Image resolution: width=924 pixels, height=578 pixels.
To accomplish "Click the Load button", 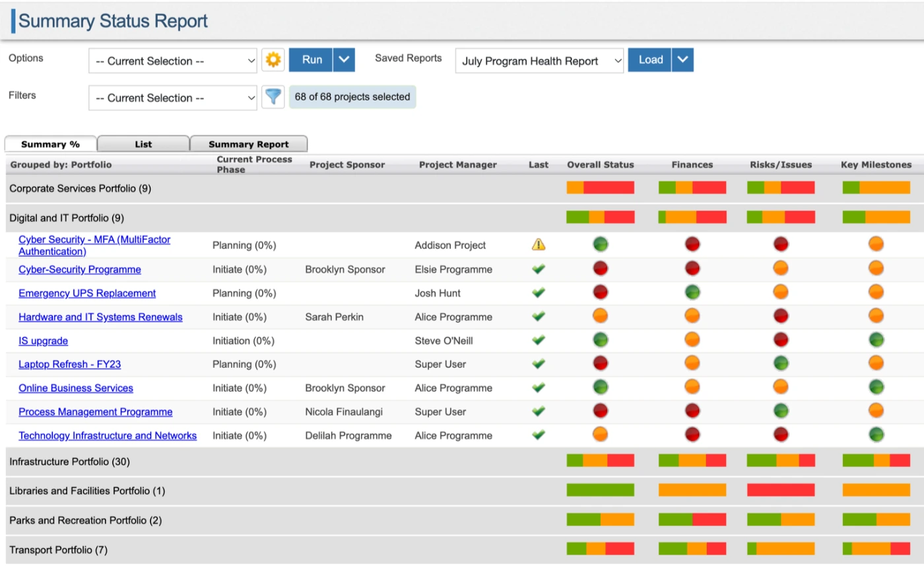I will click(x=650, y=60).
